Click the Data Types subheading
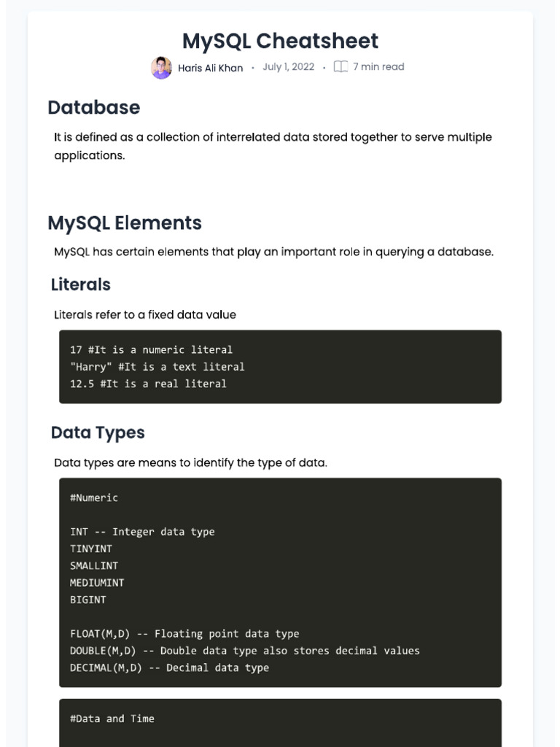This screenshot has width=560, height=747. click(x=98, y=433)
